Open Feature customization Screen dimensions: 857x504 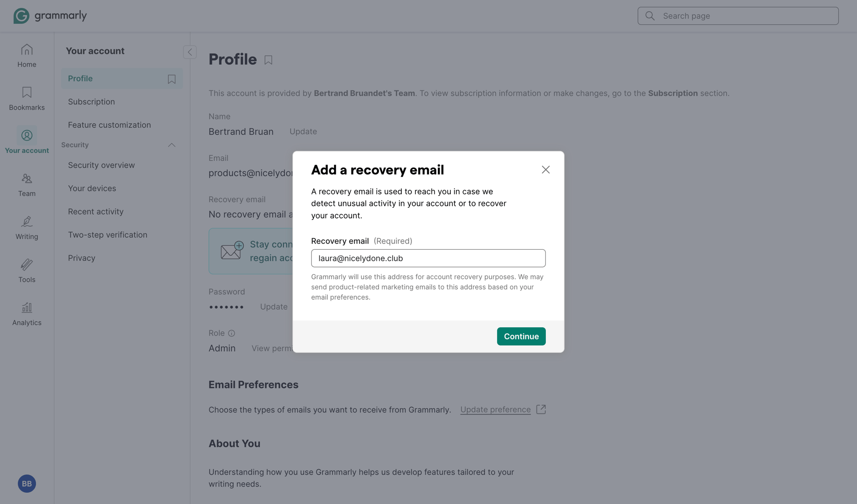(109, 125)
